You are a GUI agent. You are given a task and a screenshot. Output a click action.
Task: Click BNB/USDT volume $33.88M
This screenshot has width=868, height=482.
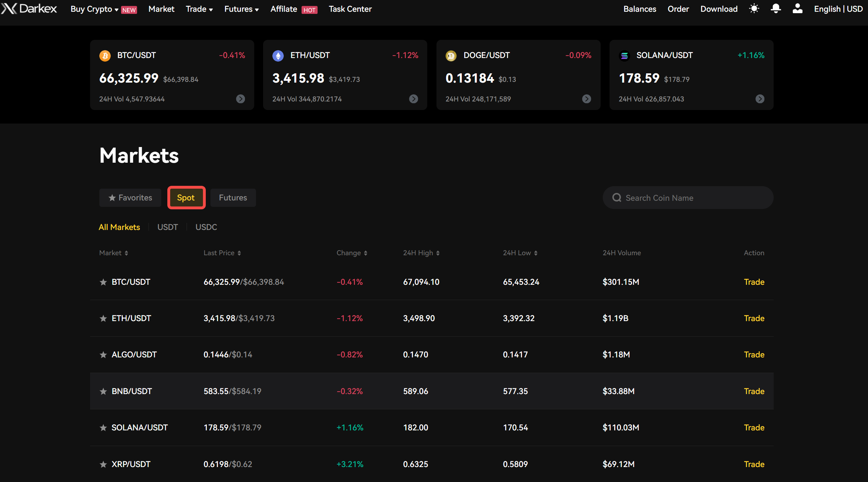(x=618, y=391)
